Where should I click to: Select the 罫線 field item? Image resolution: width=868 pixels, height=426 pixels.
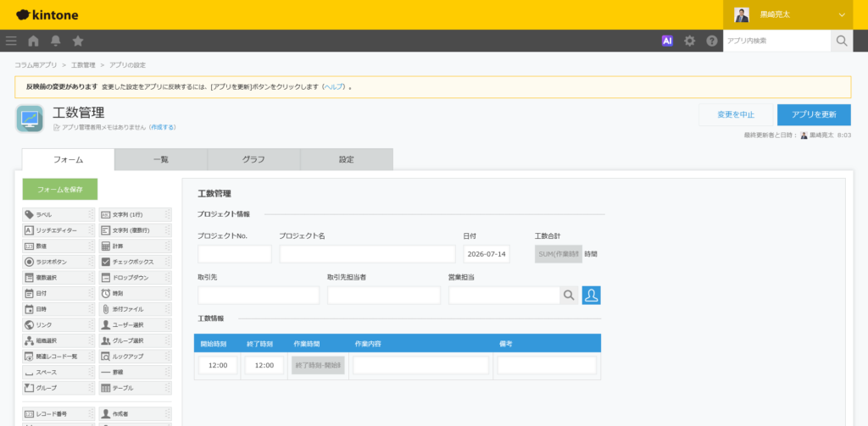(135, 373)
